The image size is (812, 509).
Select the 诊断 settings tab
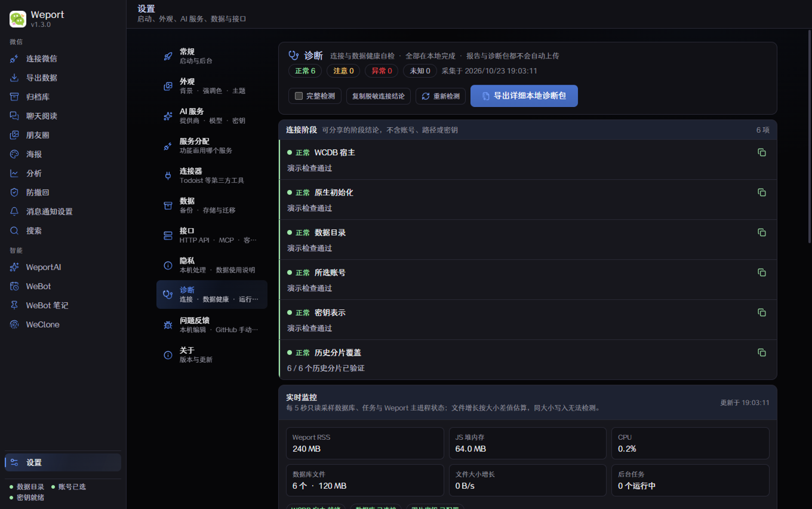click(x=212, y=295)
